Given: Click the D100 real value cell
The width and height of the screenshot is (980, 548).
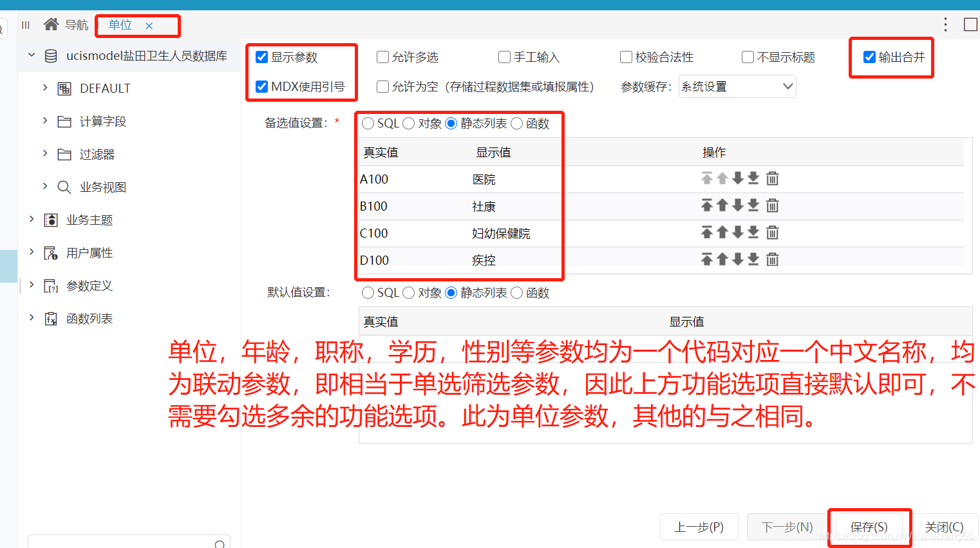Looking at the screenshot, I should point(375,260).
